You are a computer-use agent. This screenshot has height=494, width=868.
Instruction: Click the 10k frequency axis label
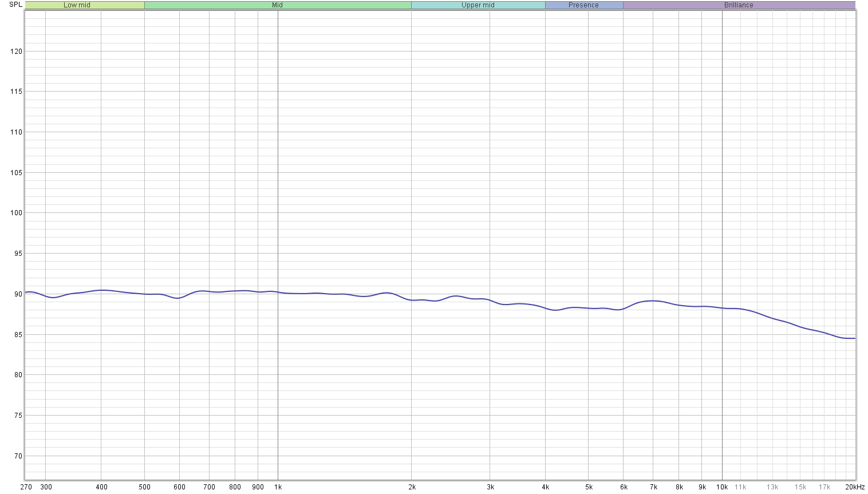coord(722,487)
